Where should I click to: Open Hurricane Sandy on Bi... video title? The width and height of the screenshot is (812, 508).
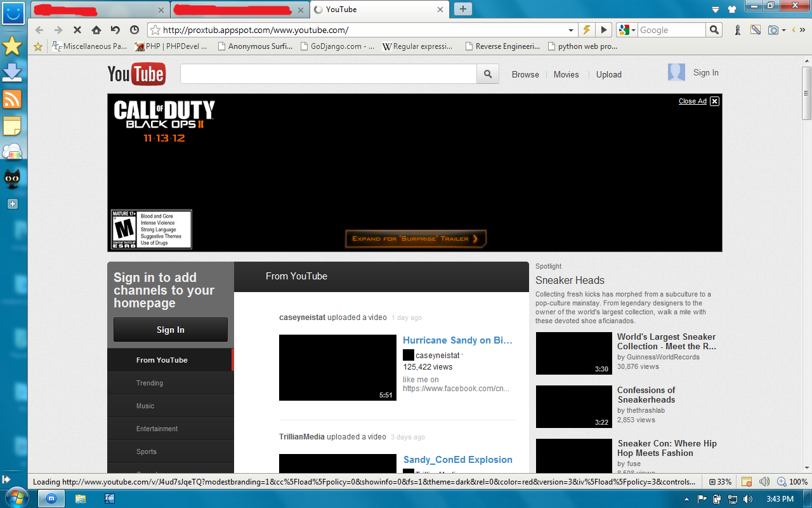[x=457, y=340]
